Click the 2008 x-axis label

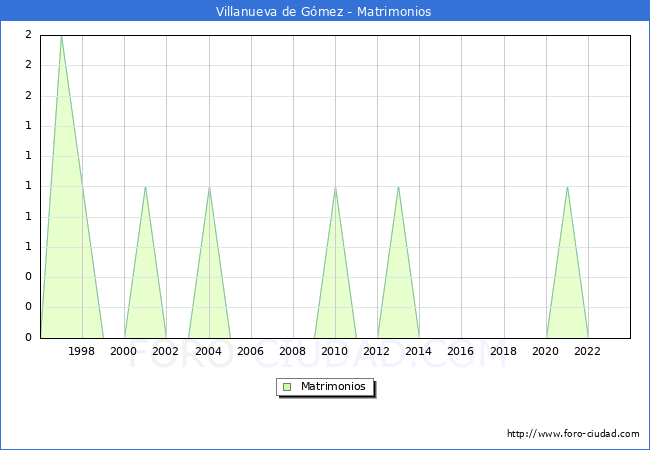[293, 351]
